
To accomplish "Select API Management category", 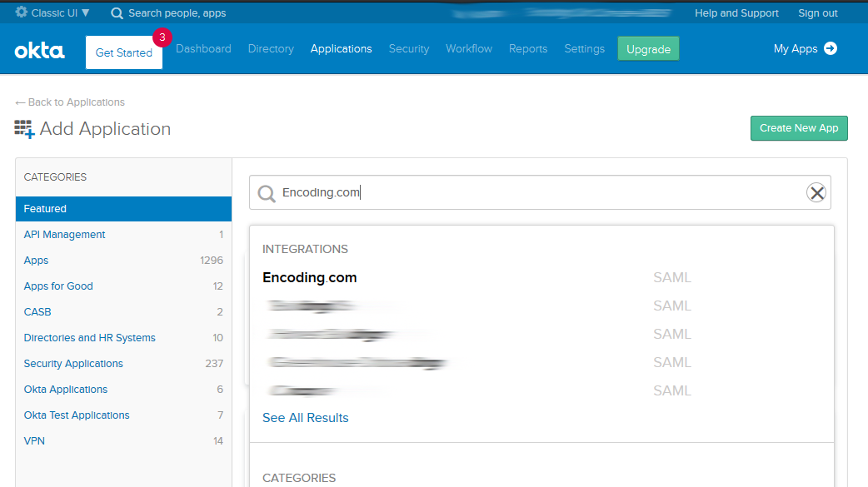I will click(64, 235).
